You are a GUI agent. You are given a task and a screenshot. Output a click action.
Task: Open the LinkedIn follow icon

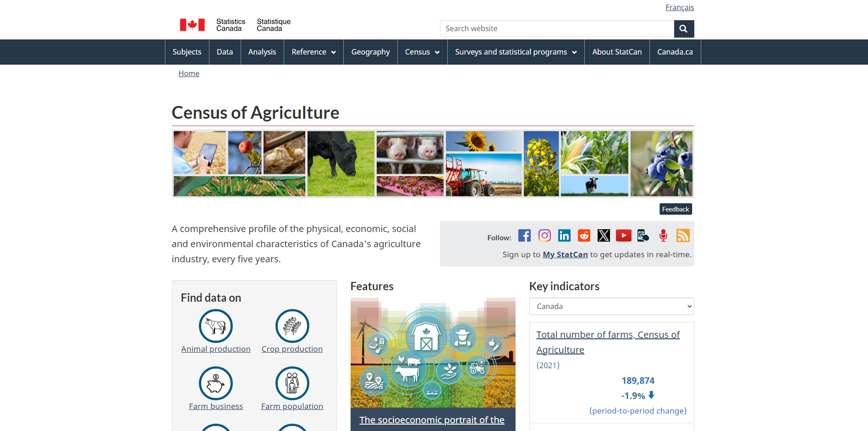click(564, 236)
